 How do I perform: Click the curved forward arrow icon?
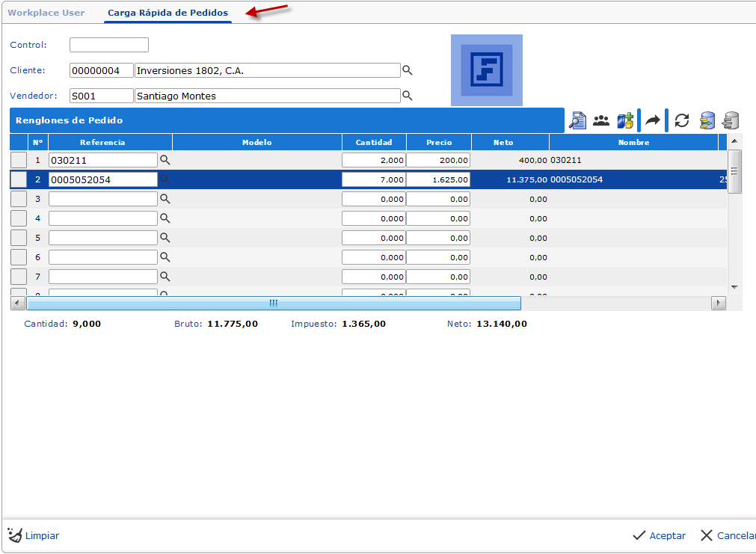pos(653,120)
